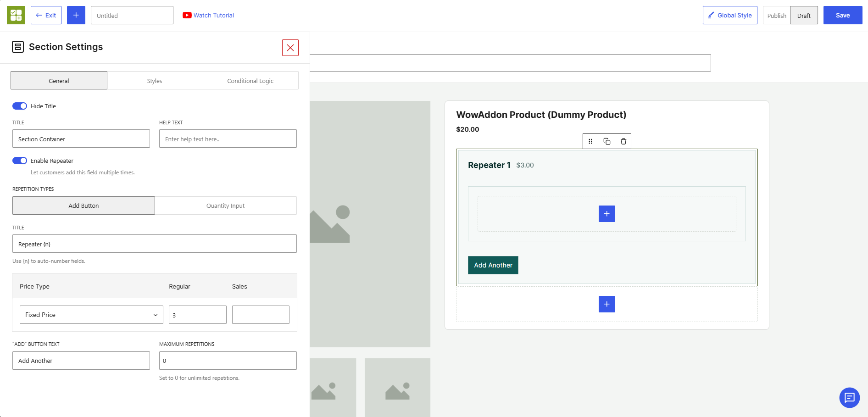868x417 pixels.
Task: Switch to the Styles tab
Action: (x=155, y=81)
